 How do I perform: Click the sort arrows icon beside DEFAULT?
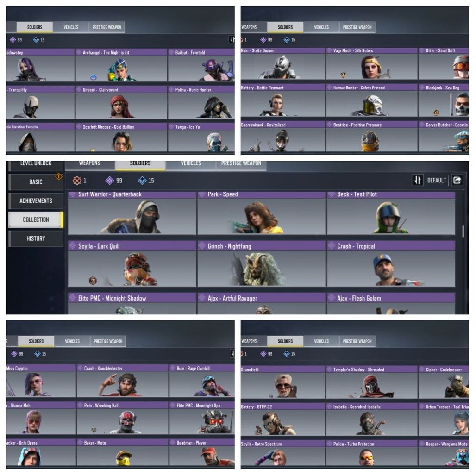417,180
